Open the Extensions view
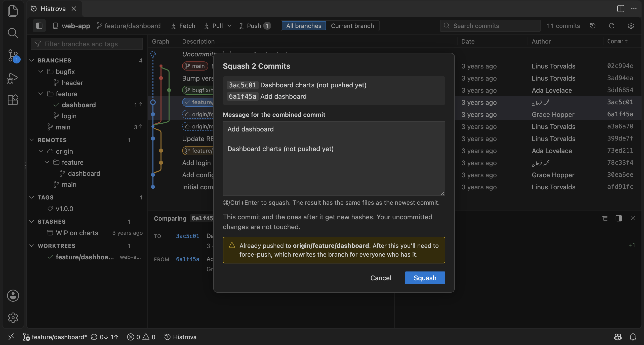This screenshot has height=345, width=644. pos(13,100)
